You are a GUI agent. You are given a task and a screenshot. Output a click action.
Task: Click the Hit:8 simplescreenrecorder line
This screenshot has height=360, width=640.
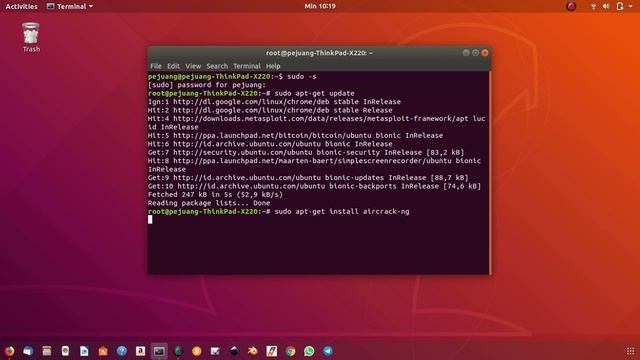(314, 165)
